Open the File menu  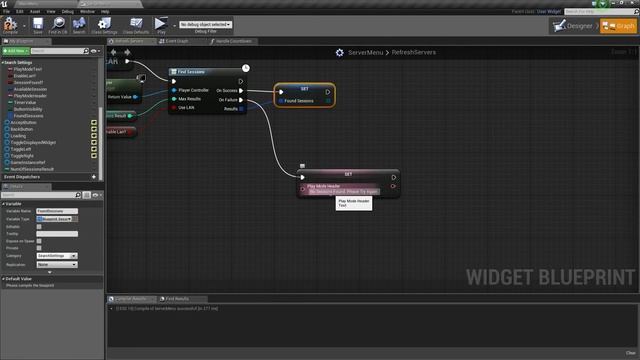(6, 11)
